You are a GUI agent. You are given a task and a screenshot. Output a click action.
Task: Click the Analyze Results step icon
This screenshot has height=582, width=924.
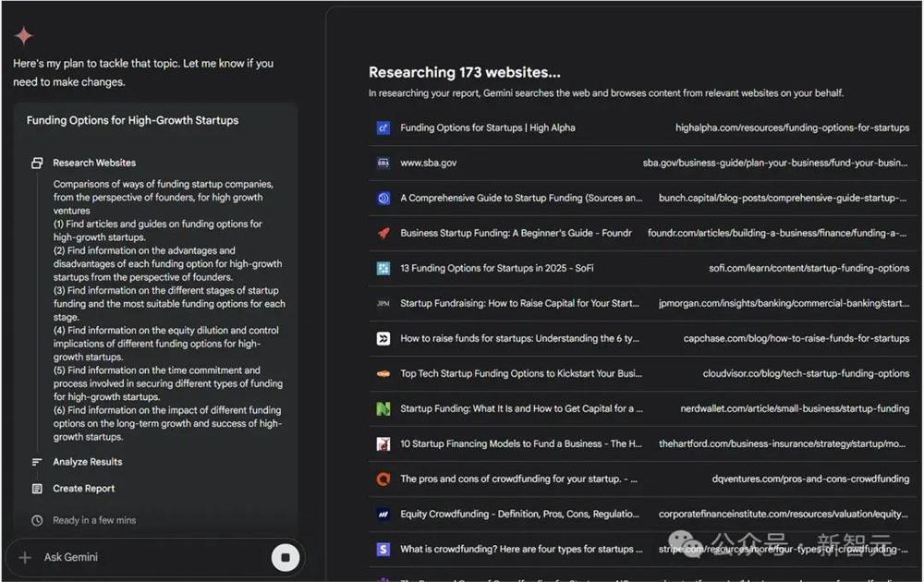(37, 462)
